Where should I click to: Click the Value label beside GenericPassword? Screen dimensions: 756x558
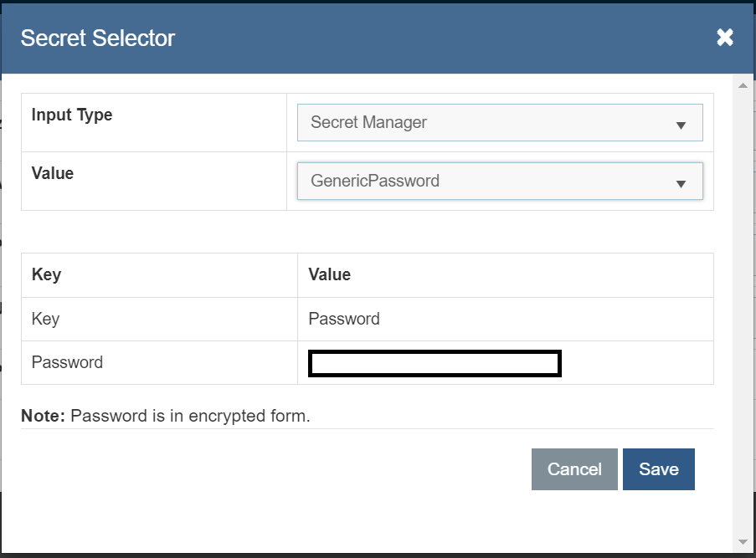[x=53, y=173]
